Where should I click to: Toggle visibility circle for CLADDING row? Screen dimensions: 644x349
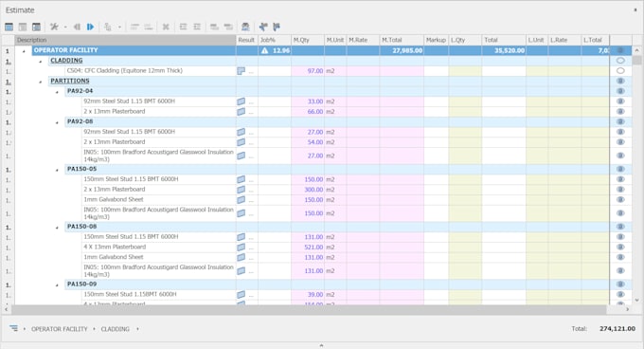(620, 61)
